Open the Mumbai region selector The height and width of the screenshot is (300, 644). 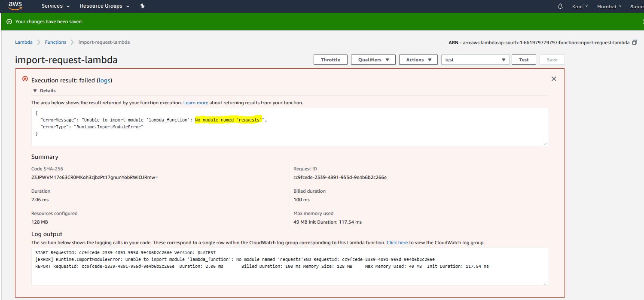(x=609, y=6)
